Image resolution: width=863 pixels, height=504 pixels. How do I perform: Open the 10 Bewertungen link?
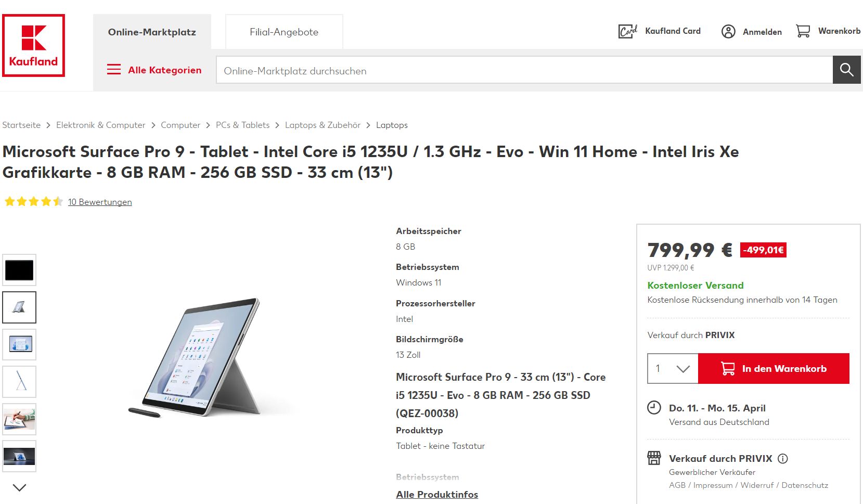(x=100, y=202)
